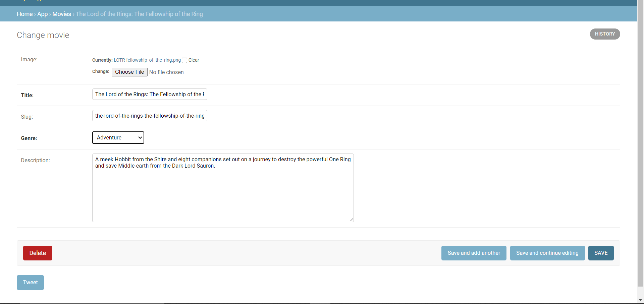Viewport: 644px width, 304px height.
Task: Focus the Title input field
Action: [150, 94]
